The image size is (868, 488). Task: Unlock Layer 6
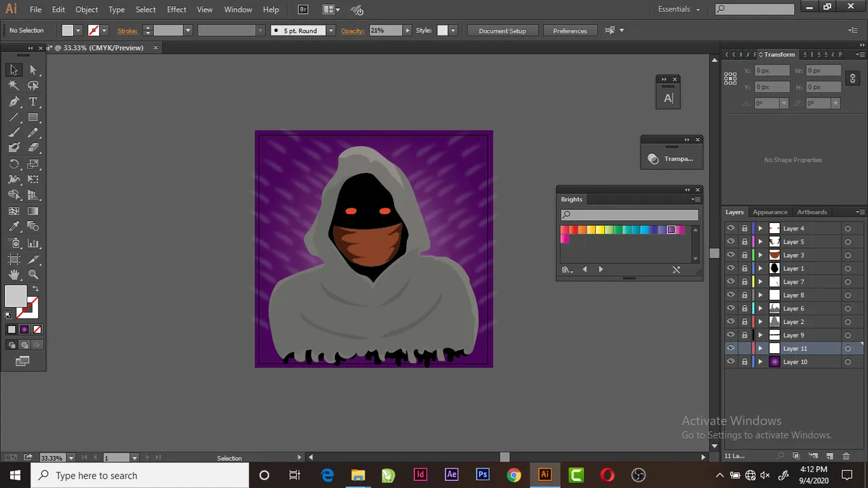click(745, 308)
